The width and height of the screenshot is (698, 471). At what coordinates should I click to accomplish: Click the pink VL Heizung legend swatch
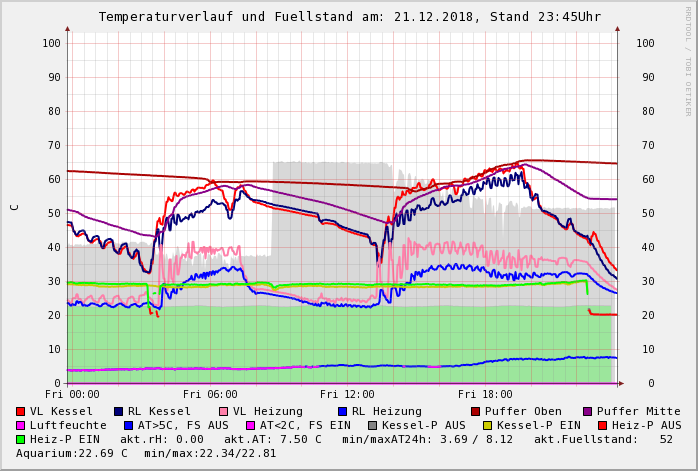224,412
